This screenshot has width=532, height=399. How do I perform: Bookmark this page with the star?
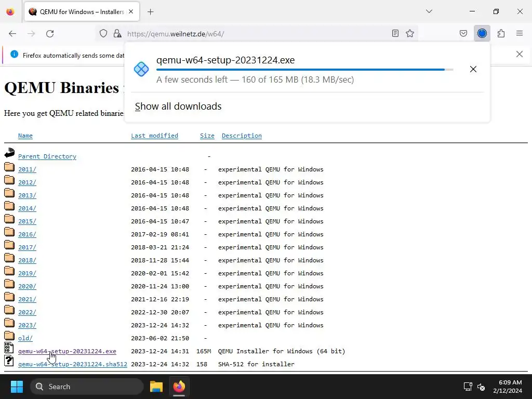coord(410,33)
